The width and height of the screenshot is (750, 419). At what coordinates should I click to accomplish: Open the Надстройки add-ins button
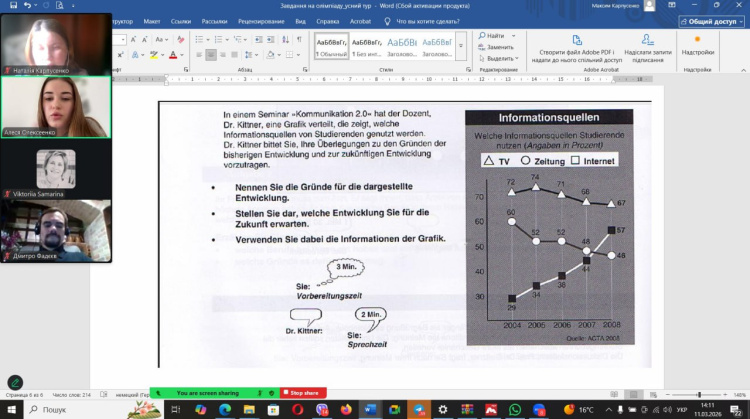(698, 45)
